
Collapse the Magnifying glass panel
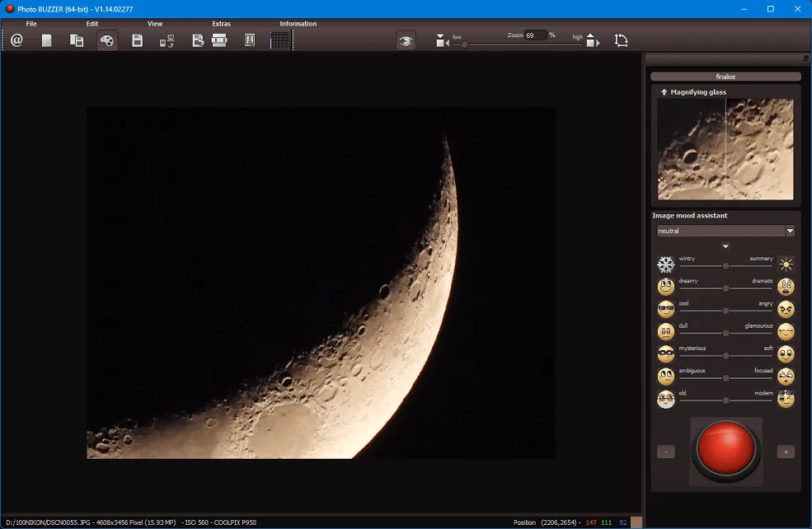664,92
